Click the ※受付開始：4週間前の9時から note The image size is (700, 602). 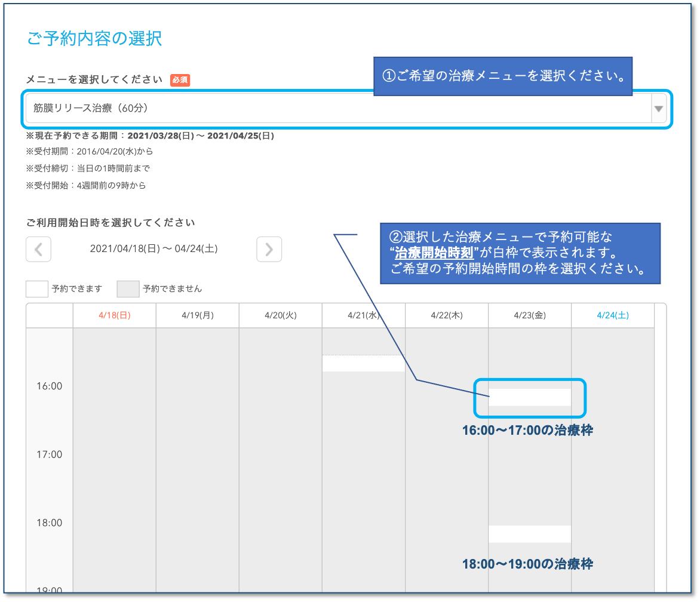click(x=86, y=185)
